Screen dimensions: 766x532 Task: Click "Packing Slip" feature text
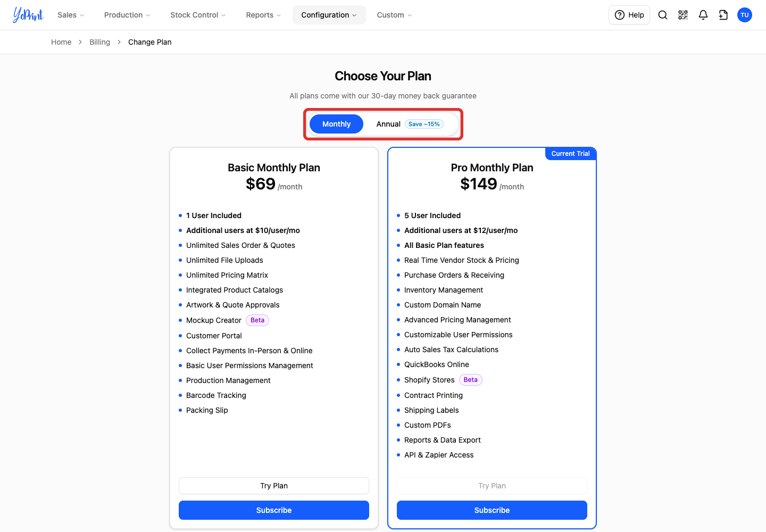pyautogui.click(x=207, y=410)
